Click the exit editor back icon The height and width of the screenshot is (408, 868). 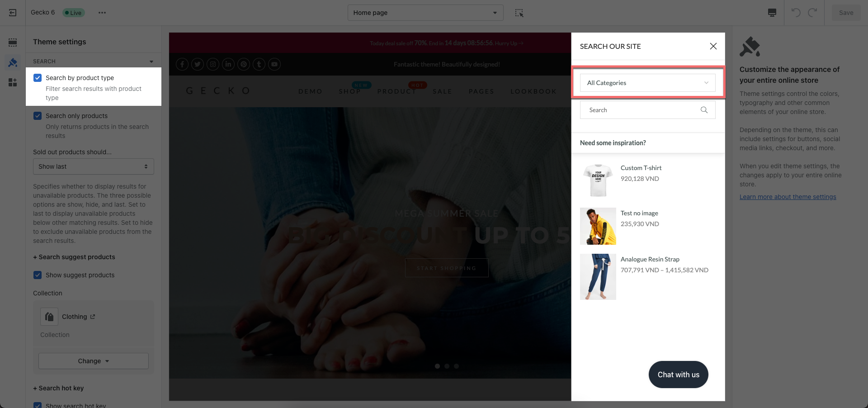point(13,13)
